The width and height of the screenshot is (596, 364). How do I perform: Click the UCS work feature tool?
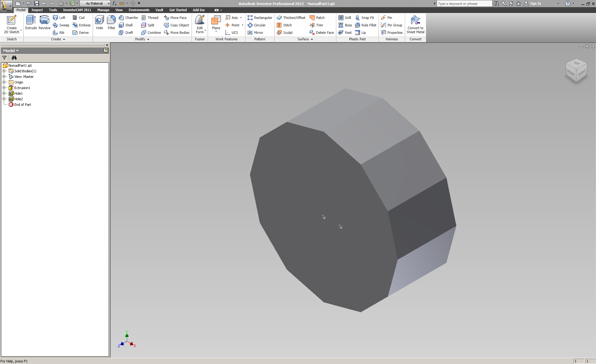(231, 33)
